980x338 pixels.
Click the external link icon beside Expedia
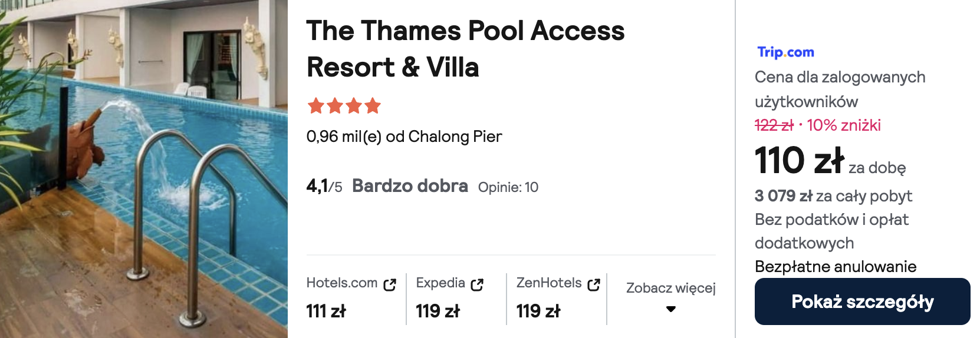(x=477, y=285)
